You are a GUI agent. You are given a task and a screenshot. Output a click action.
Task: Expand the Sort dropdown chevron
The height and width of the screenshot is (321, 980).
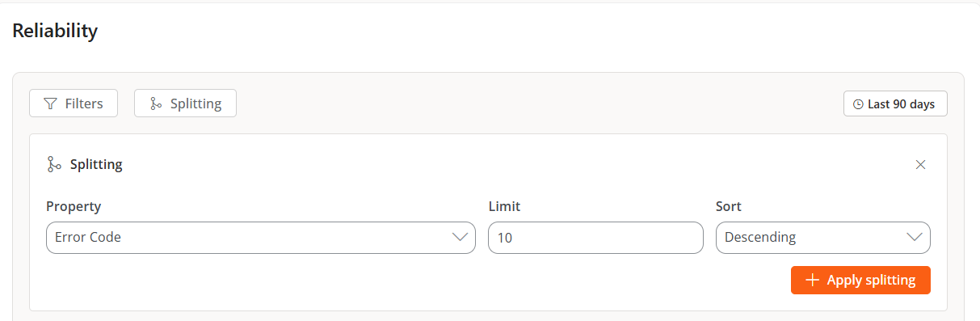(x=915, y=238)
